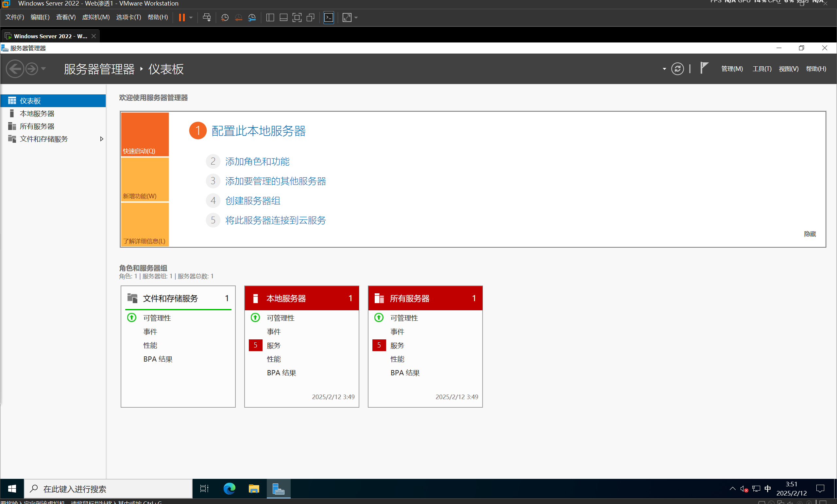The height and width of the screenshot is (504, 837).
Task: Open the 添加角色和功能 link
Action: point(257,162)
